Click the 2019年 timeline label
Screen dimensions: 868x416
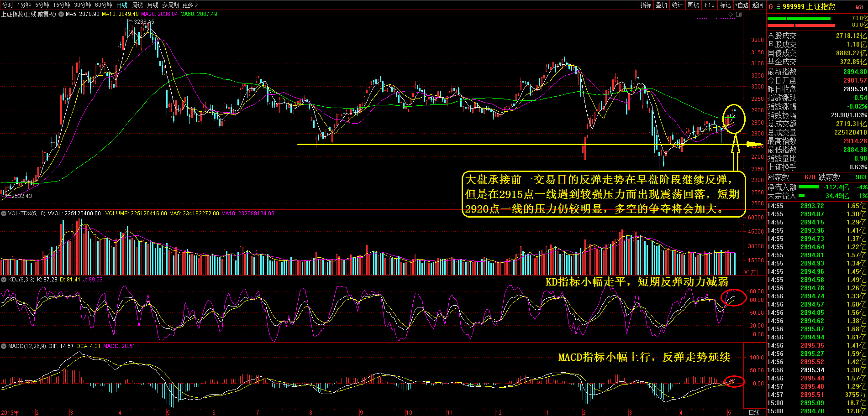click(10, 412)
